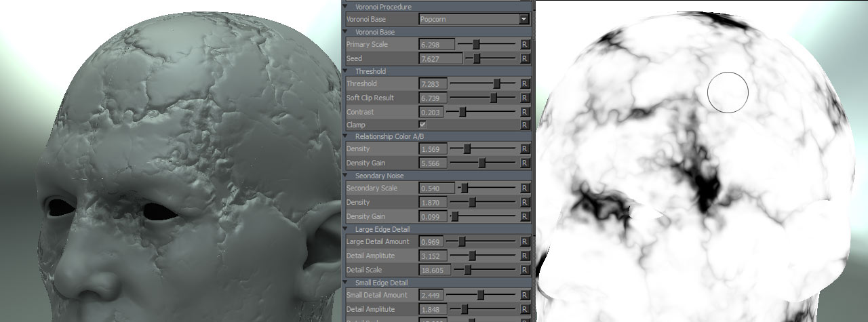Click the Threshold slider handle
This screenshot has width=868, height=322.
497,84
